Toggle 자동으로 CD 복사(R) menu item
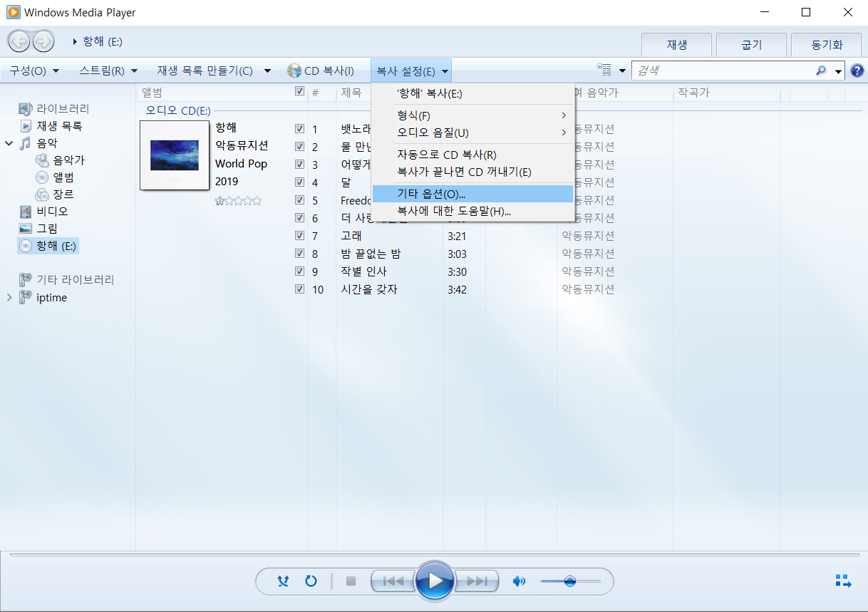Screen dimensions: 868x612 point(472,155)
